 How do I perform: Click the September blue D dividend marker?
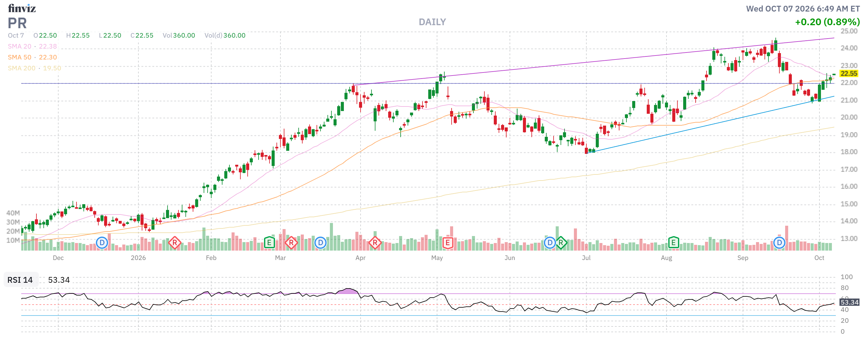pyautogui.click(x=779, y=243)
